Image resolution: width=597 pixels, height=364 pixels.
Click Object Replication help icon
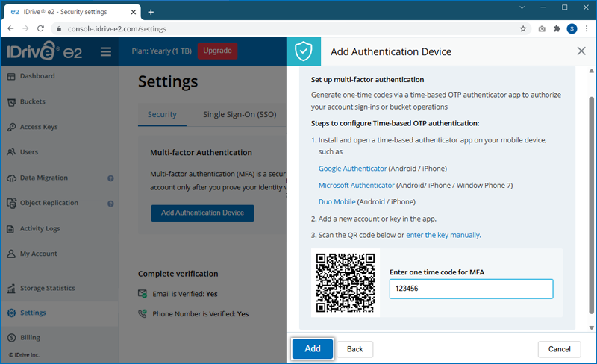click(x=110, y=204)
